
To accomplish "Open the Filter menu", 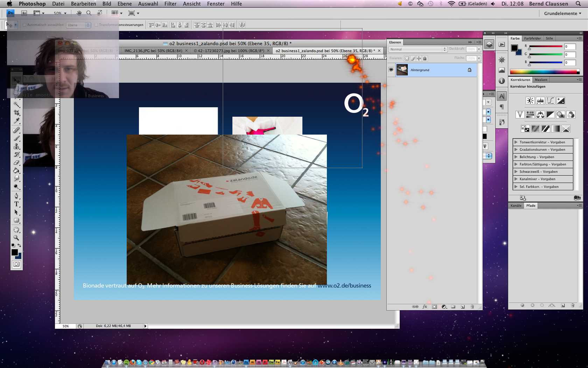I will click(170, 4).
